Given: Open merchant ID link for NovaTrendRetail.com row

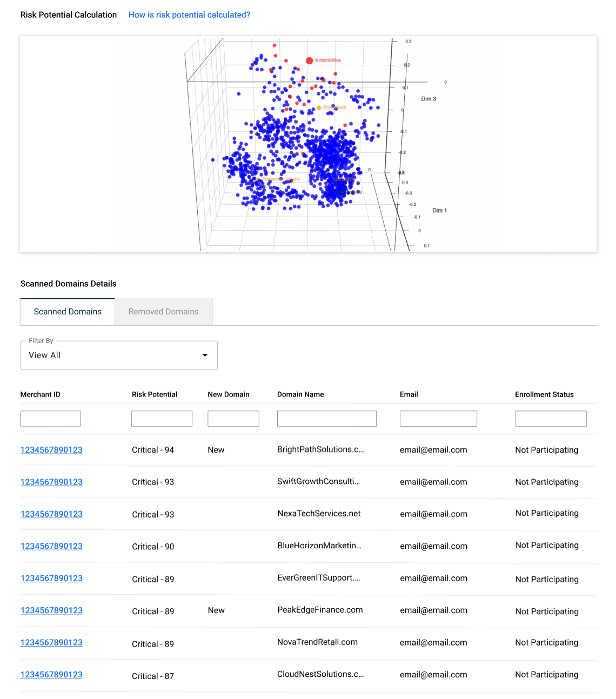Looking at the screenshot, I should [x=51, y=643].
